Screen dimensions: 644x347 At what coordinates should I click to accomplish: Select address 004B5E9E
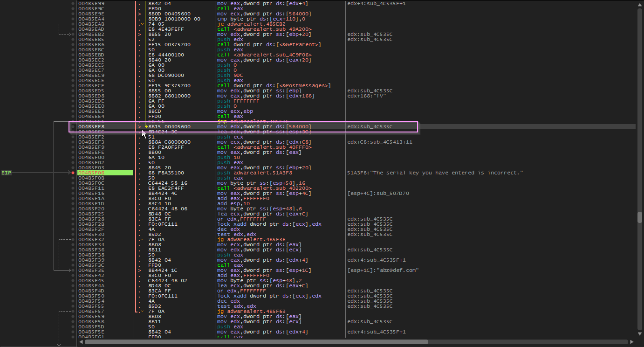click(x=91, y=14)
